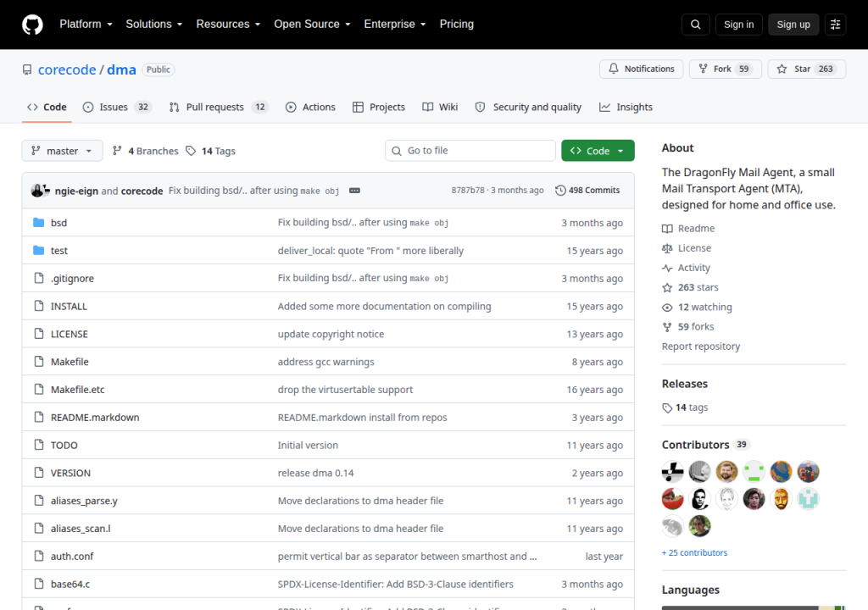Switch to the Wiki tab
This screenshot has height=610, width=868.
(440, 107)
